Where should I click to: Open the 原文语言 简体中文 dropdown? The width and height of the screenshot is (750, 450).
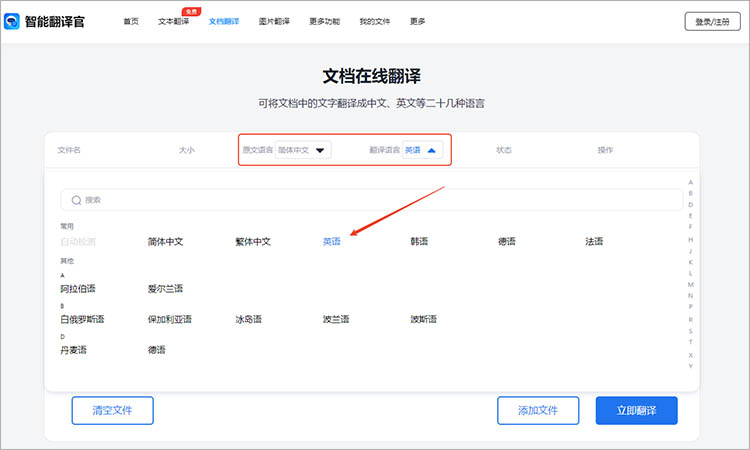click(303, 150)
